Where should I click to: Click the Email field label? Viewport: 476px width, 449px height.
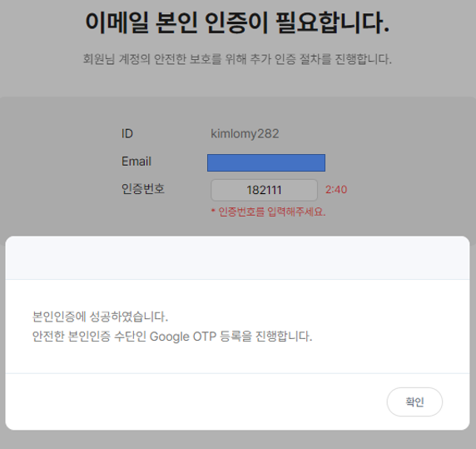(136, 162)
